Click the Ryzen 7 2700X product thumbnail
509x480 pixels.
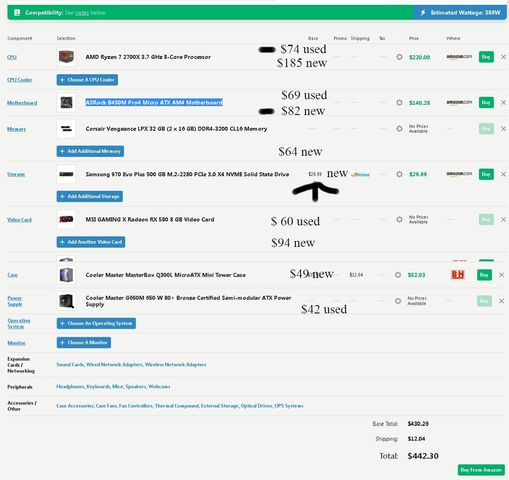point(66,57)
